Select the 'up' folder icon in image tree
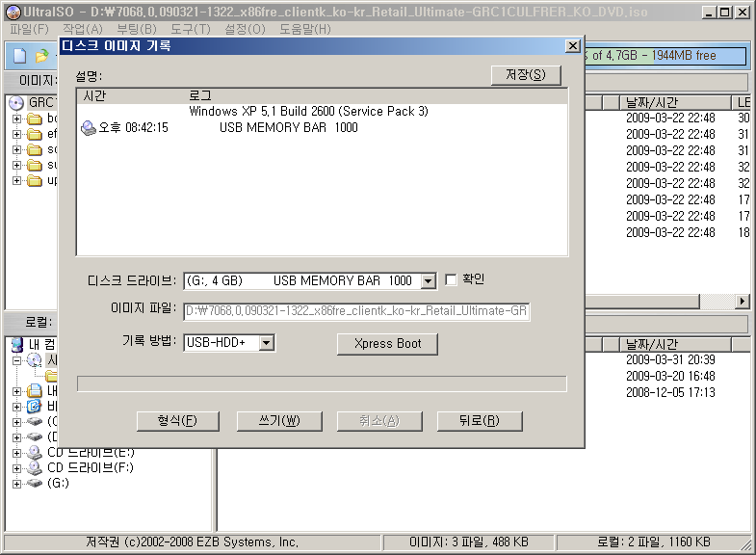 point(35,180)
